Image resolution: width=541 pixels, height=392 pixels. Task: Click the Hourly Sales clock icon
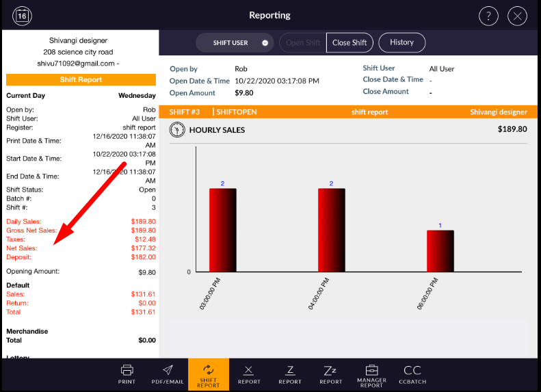pos(176,129)
